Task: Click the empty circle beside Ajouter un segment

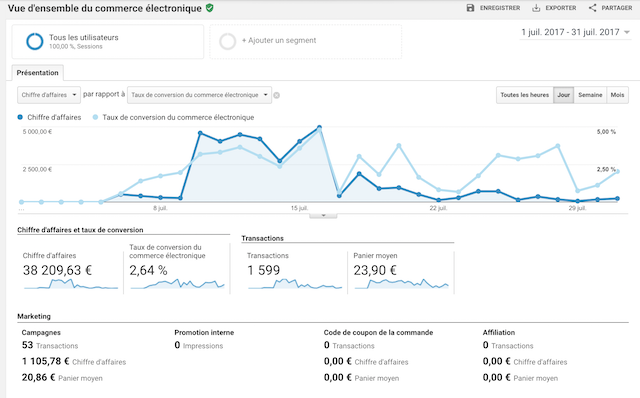Action: 227,41
